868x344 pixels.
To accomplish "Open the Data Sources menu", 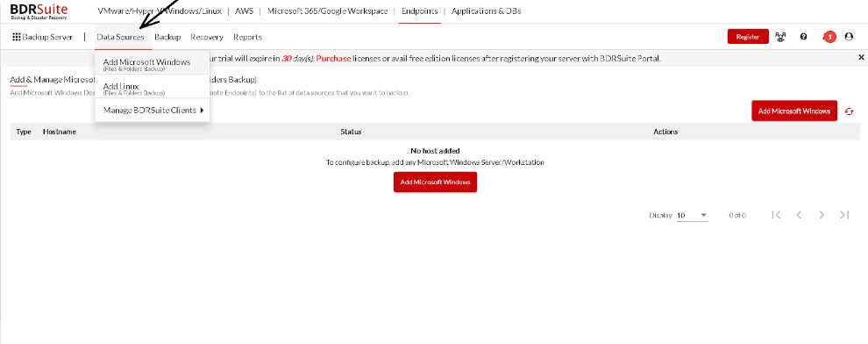I will (120, 37).
